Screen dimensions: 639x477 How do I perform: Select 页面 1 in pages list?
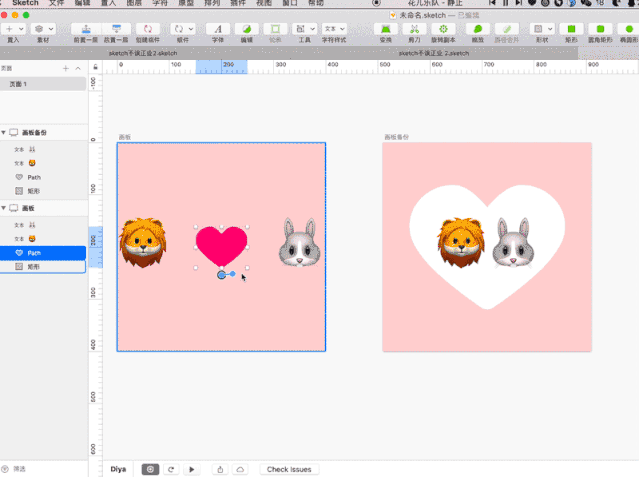point(43,84)
